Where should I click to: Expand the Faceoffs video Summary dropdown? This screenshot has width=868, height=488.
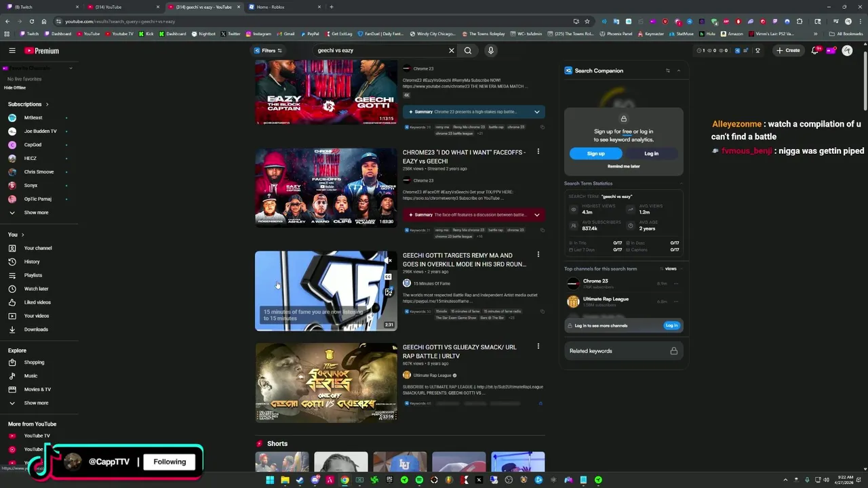tap(536, 215)
